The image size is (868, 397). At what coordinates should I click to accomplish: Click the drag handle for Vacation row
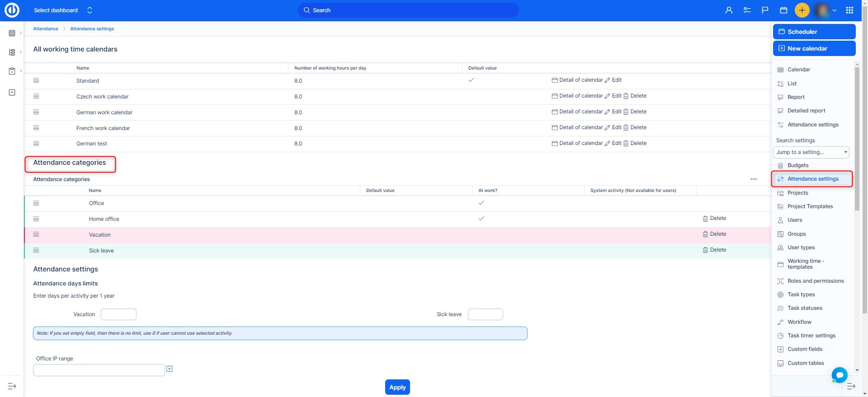[36, 234]
